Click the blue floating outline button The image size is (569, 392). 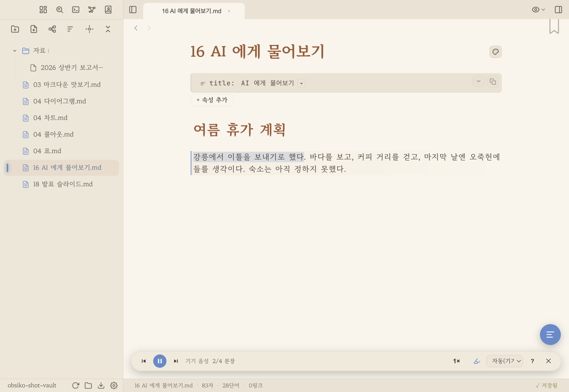(550, 335)
